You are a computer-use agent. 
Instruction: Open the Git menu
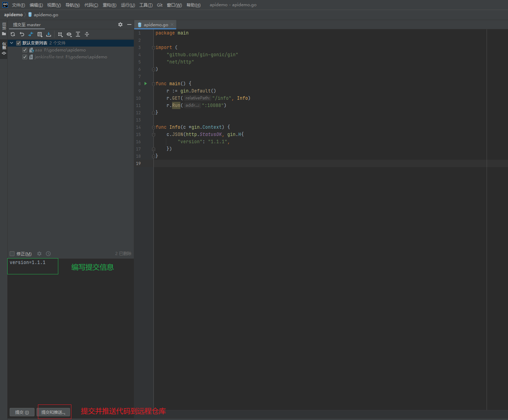pos(160,5)
